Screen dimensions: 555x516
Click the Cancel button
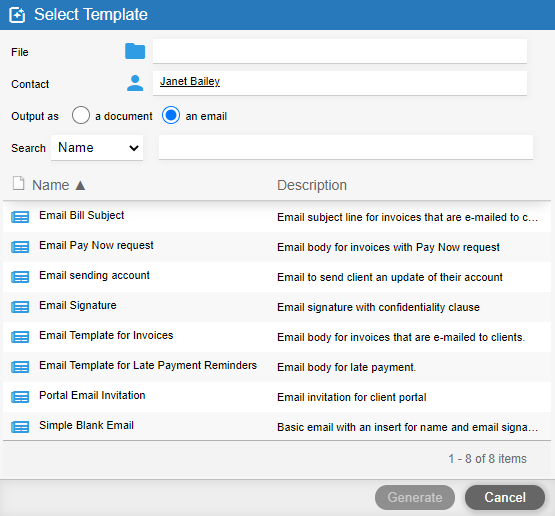[505, 497]
